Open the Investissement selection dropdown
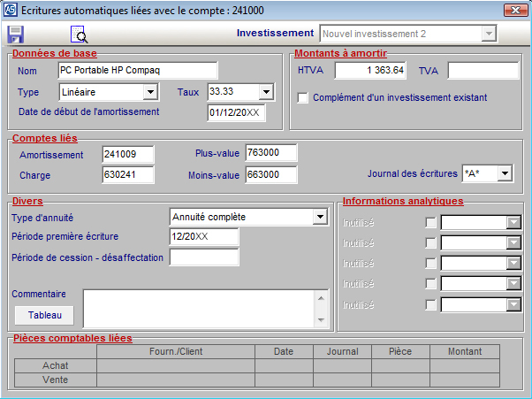 coord(487,34)
